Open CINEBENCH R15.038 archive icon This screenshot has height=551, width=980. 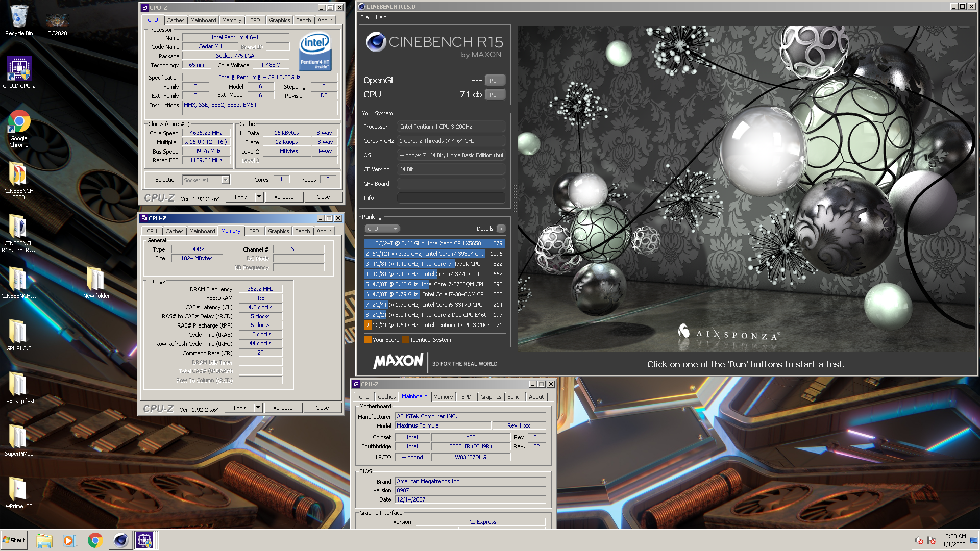(x=19, y=234)
